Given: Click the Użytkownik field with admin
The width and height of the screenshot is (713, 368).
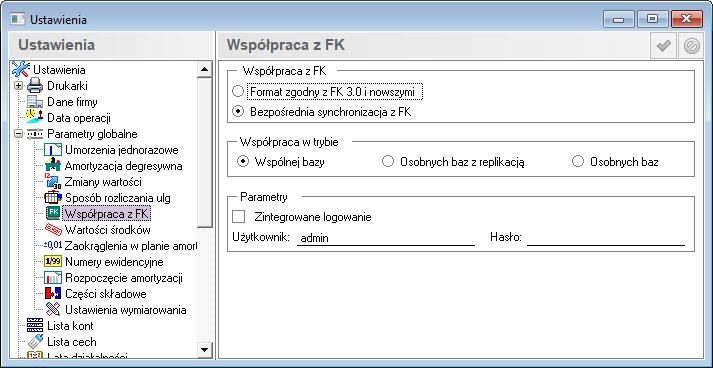Looking at the screenshot, I should coord(386,237).
